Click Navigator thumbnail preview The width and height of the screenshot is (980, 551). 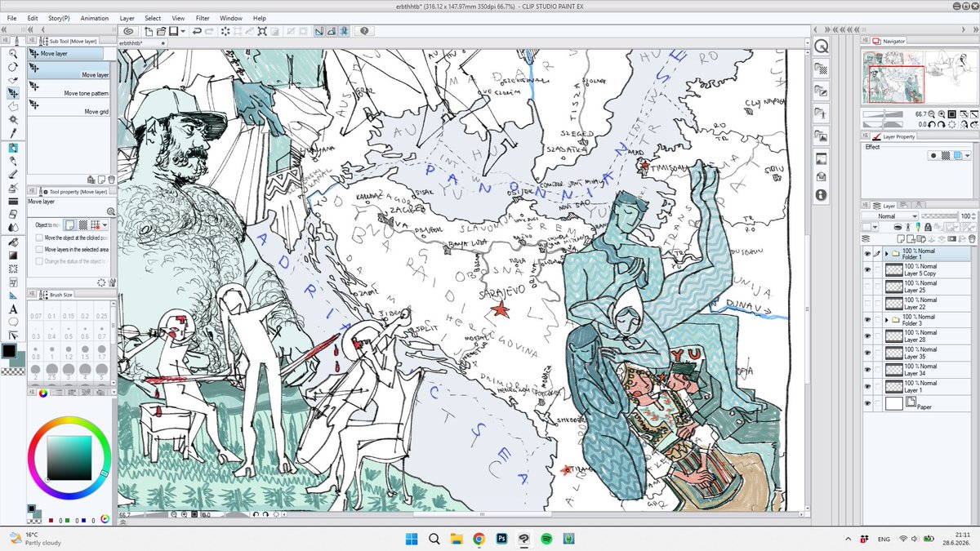coord(920,76)
